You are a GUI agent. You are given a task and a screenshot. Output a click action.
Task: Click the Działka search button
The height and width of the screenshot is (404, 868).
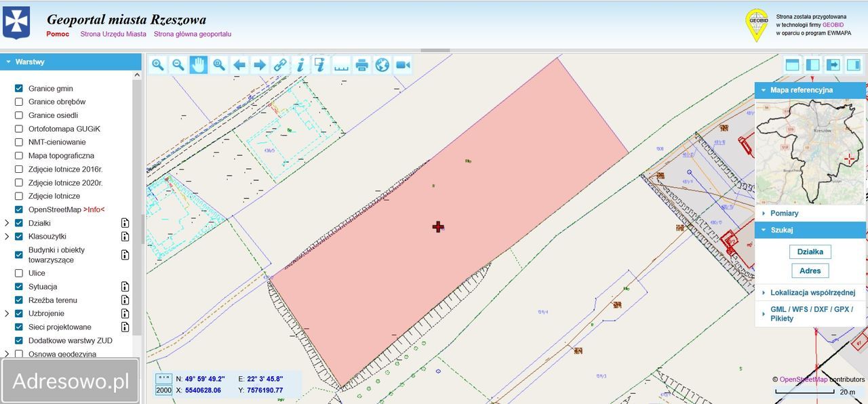810,251
